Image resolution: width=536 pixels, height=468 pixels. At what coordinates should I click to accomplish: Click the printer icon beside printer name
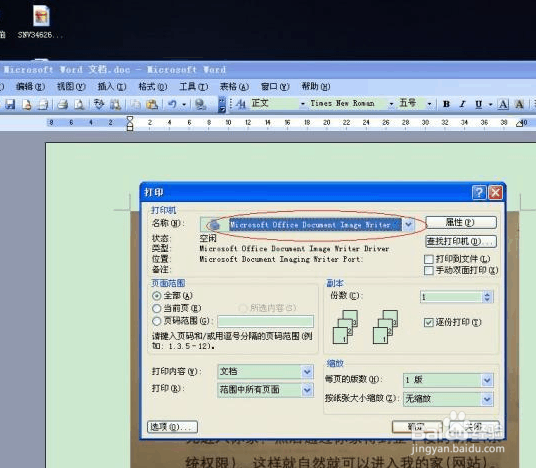tap(214, 225)
